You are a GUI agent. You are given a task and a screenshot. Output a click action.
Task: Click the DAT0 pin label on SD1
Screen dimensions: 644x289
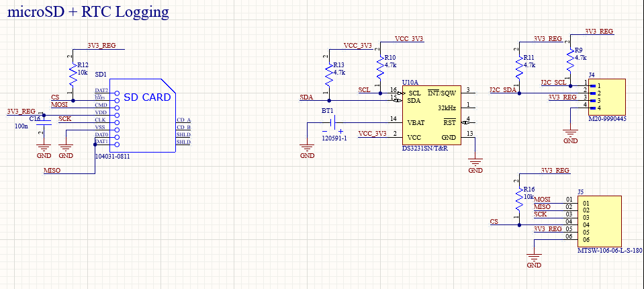pos(101,134)
